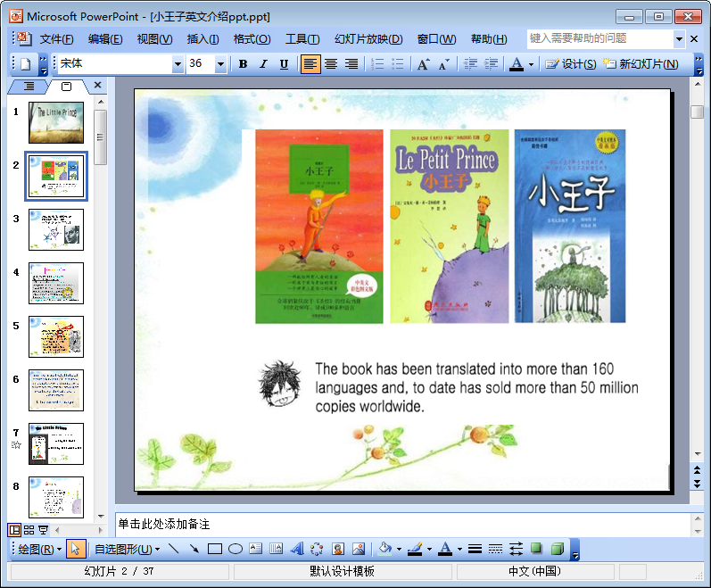The image size is (711, 588).
Task: Insert WordArt
Action: click(x=296, y=549)
